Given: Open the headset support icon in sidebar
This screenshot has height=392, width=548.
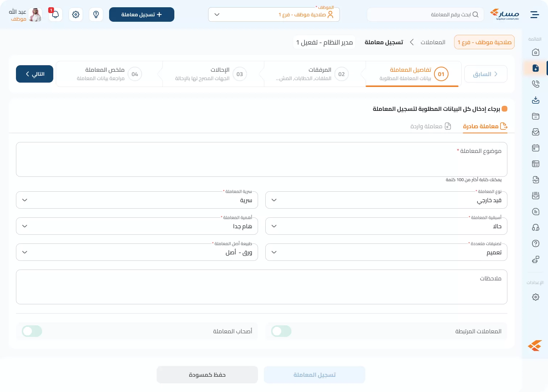Looking at the screenshot, I should [536, 228].
